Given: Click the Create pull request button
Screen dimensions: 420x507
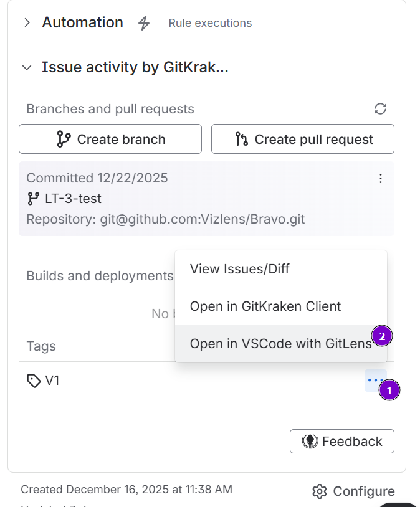Looking at the screenshot, I should point(302,139).
